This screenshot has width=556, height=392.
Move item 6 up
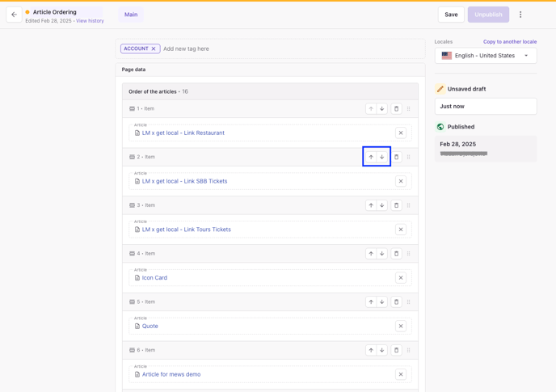pyautogui.click(x=371, y=350)
